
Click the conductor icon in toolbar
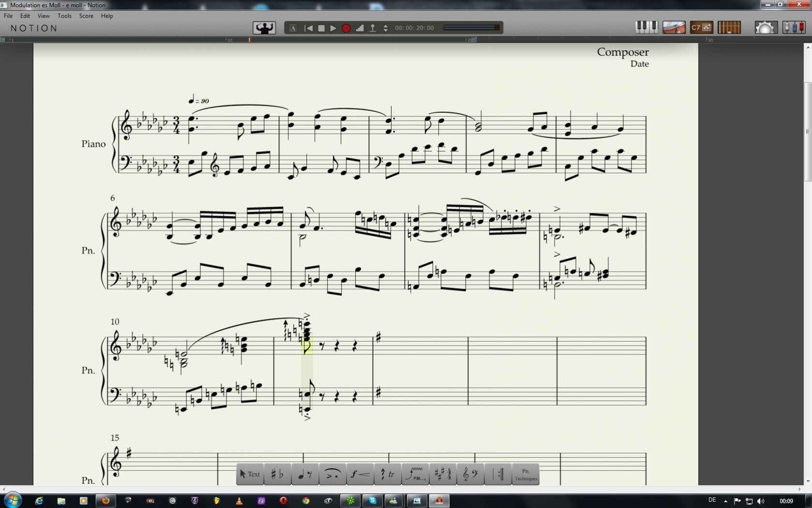tap(264, 28)
